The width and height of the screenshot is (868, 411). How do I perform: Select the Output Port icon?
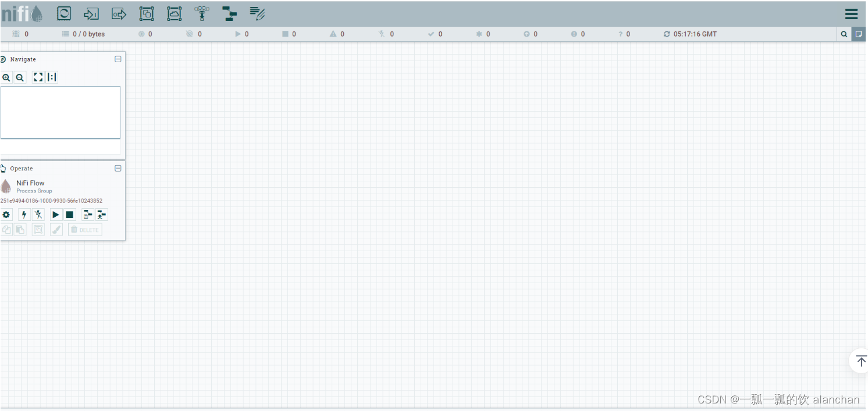(119, 14)
